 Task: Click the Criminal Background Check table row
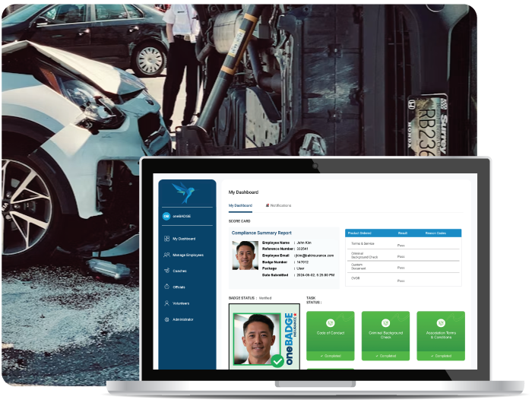click(x=403, y=255)
